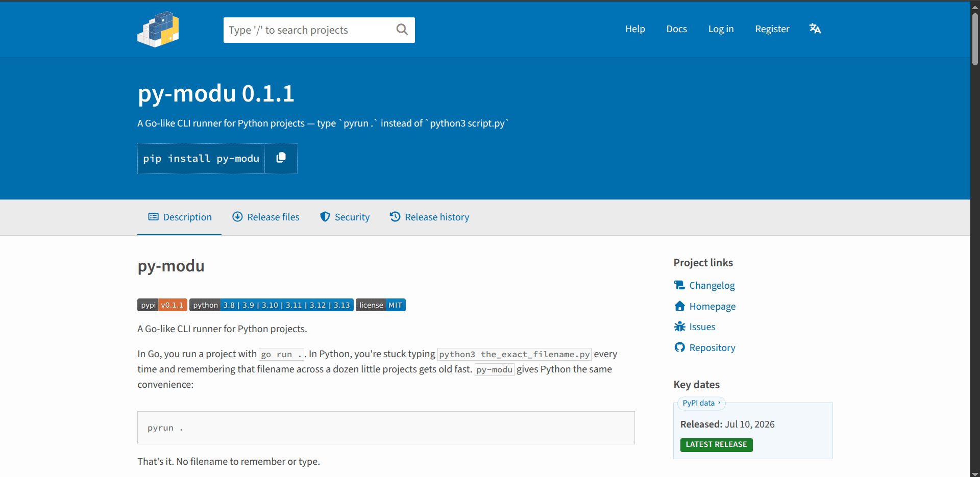Open the Changelog project link
980x477 pixels.
(712, 285)
